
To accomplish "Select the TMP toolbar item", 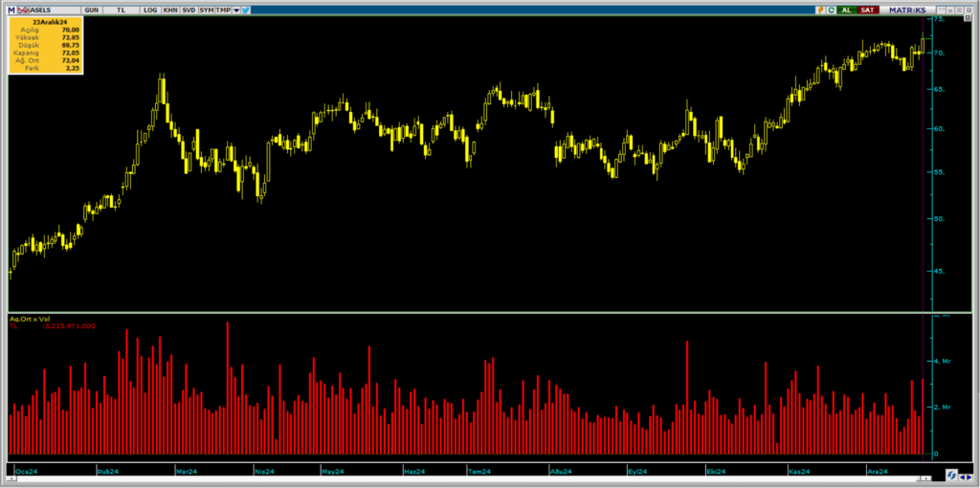I will pos(222,9).
